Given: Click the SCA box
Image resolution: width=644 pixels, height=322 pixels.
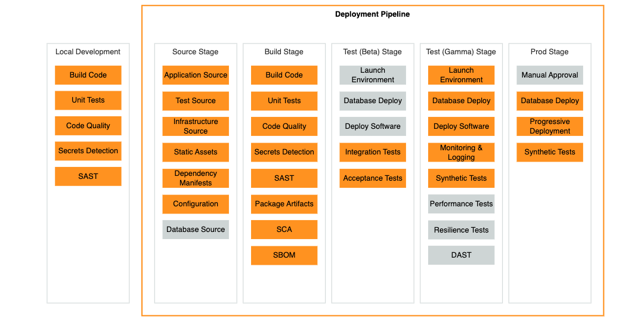Looking at the screenshot, I should pos(284,230).
